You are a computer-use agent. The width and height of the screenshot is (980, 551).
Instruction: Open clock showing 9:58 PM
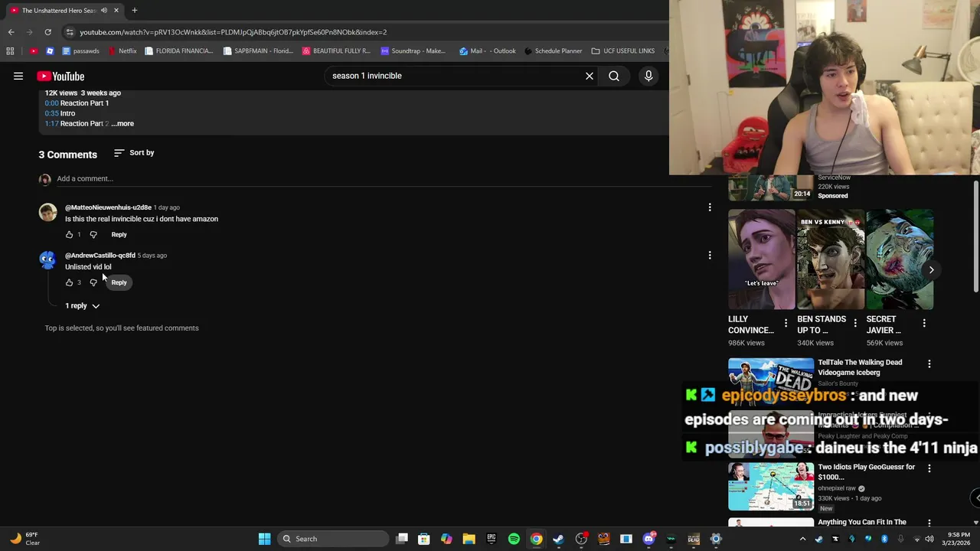coord(959,539)
